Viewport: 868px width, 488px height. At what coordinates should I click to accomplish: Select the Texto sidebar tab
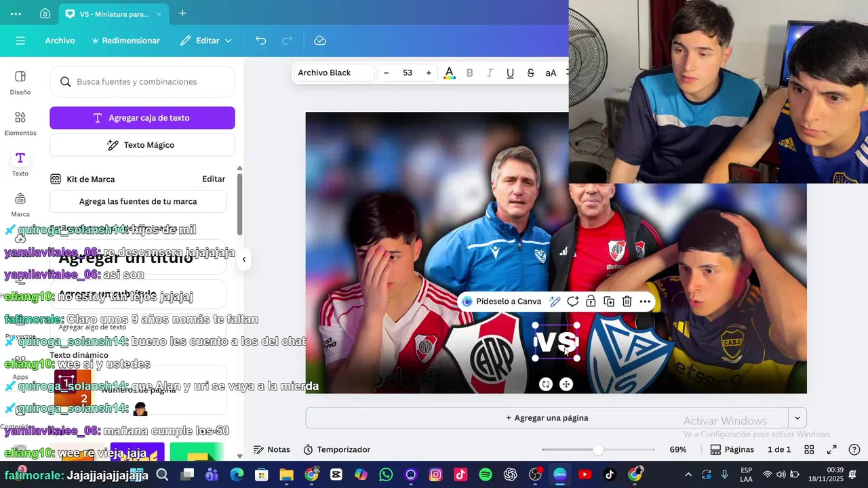click(20, 165)
